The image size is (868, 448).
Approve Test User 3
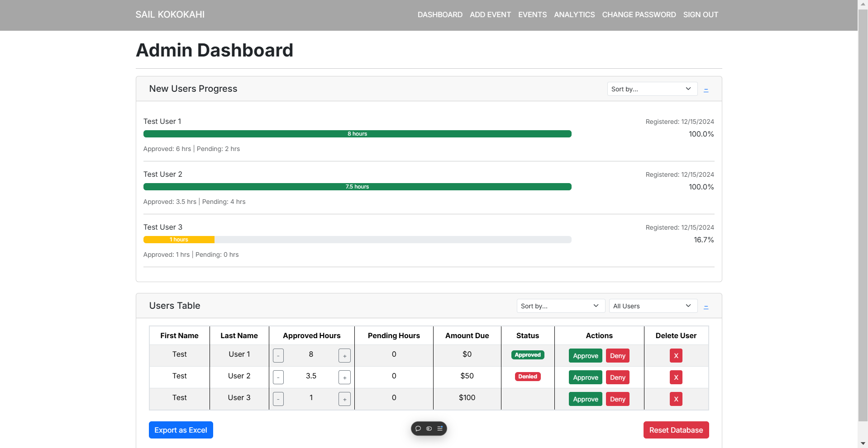point(586,399)
